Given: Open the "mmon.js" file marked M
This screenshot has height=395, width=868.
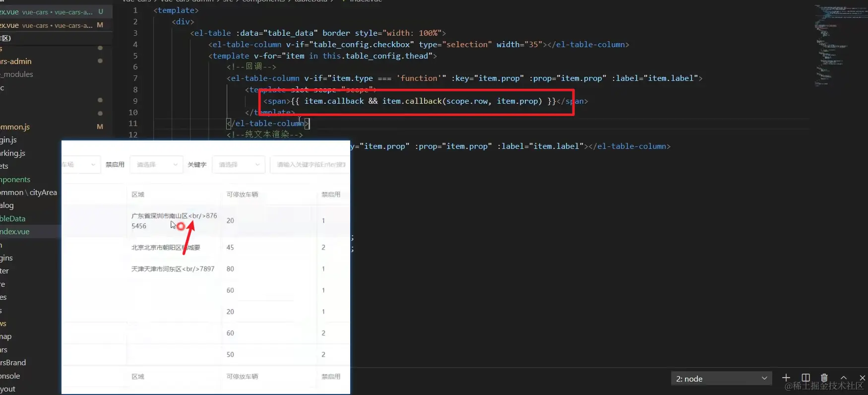Looking at the screenshot, I should pyautogui.click(x=15, y=127).
